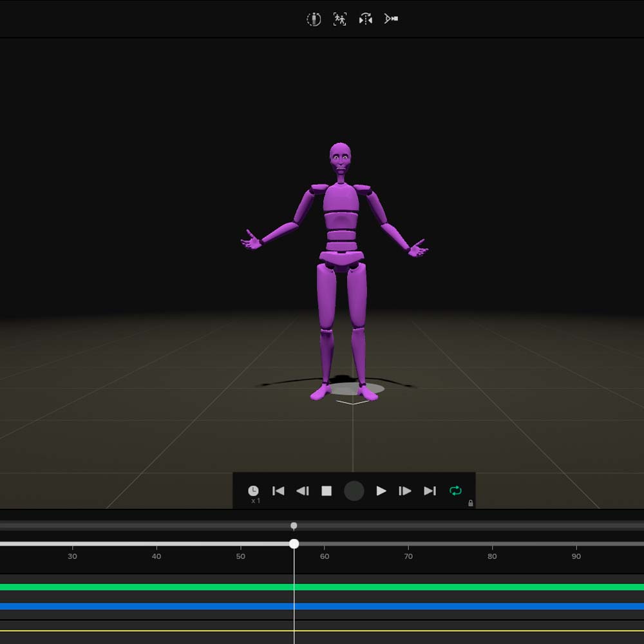This screenshot has height=644, width=644.
Task: Select the mirror animation tool
Action: pos(365,19)
